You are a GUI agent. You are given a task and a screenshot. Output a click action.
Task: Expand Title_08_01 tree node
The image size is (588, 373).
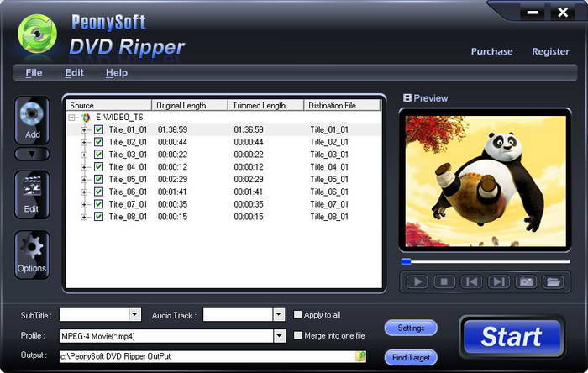pyautogui.click(x=84, y=217)
